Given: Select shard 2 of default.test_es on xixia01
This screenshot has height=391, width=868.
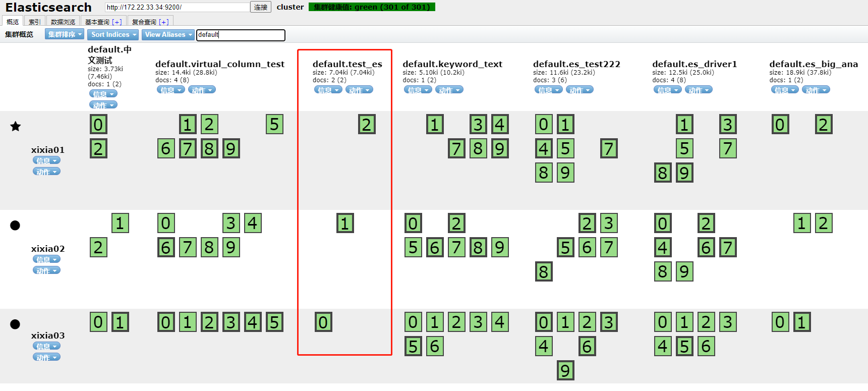Looking at the screenshot, I should (x=367, y=125).
